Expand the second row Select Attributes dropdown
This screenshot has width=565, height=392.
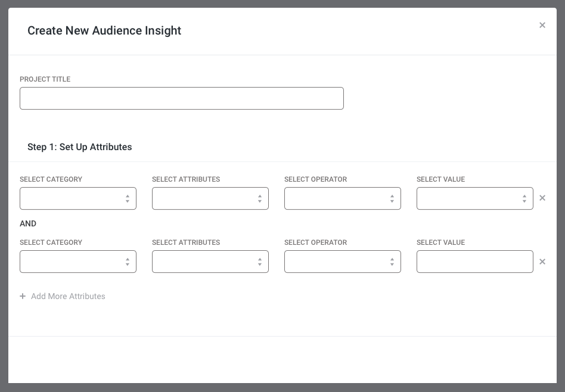210,262
